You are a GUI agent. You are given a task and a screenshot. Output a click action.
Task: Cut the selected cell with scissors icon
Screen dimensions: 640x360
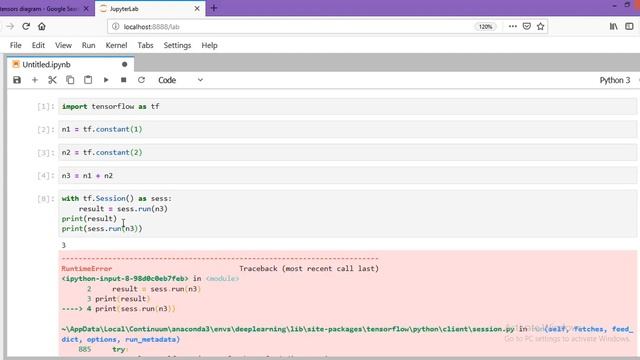52,80
